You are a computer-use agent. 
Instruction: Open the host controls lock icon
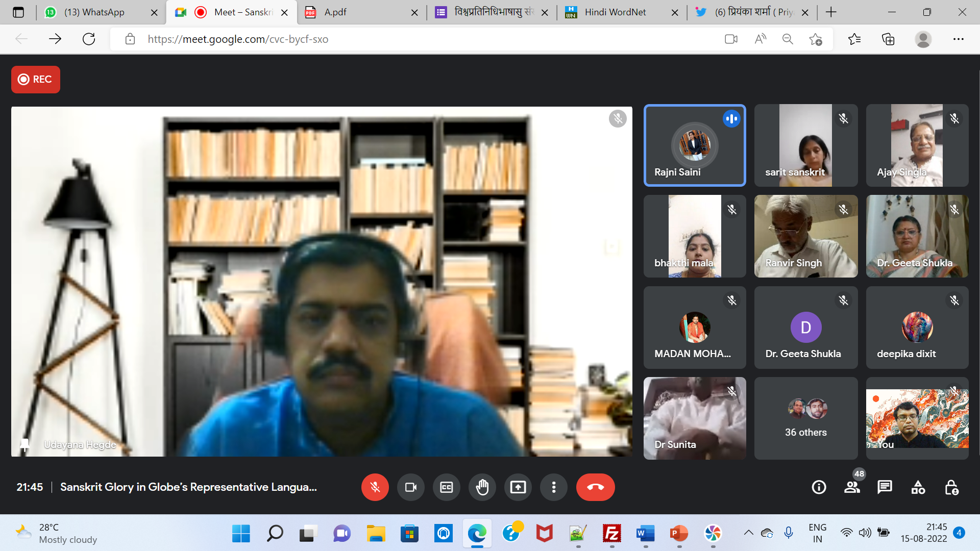[951, 487]
